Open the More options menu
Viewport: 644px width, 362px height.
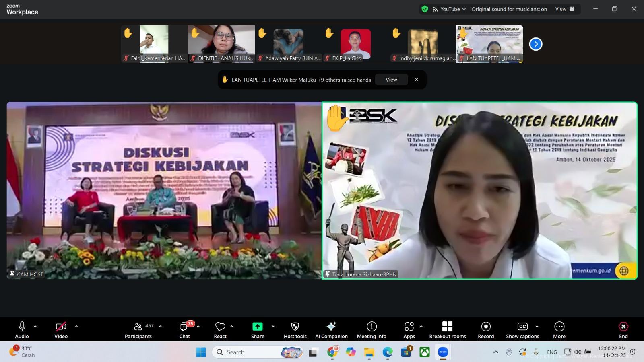point(559,330)
